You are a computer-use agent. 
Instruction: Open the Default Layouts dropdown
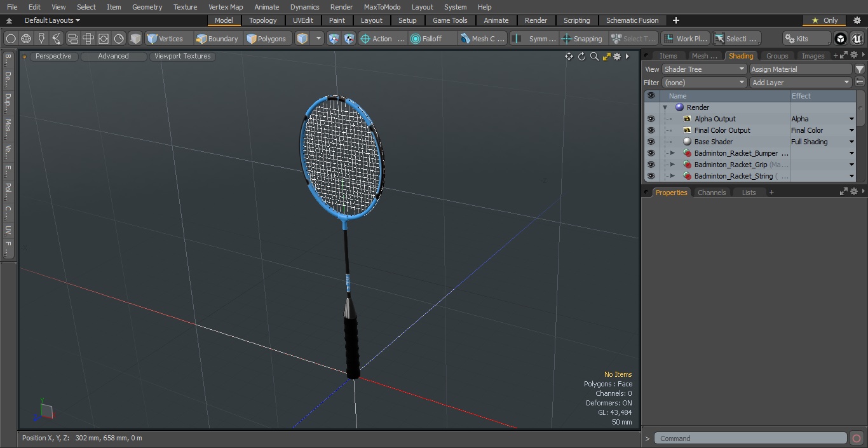52,20
